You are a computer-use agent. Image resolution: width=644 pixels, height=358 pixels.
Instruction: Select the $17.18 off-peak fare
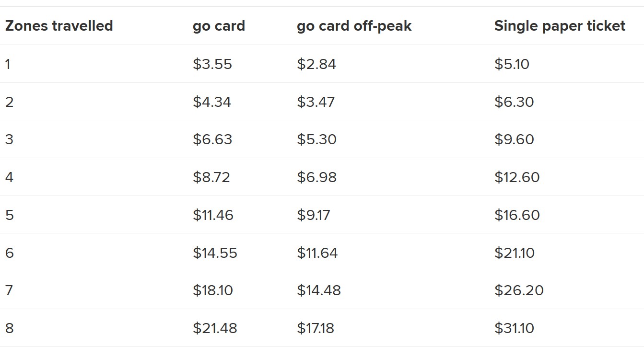pyautogui.click(x=315, y=328)
